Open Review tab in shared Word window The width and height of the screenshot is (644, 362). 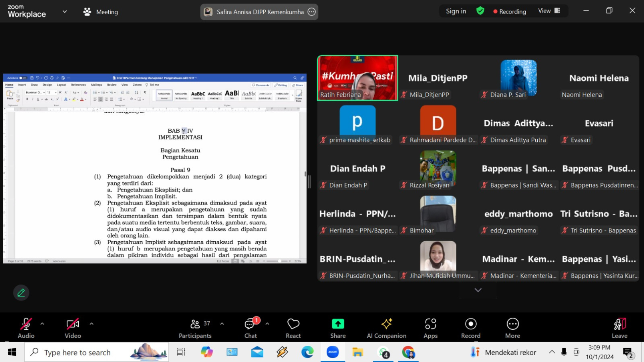click(x=112, y=85)
